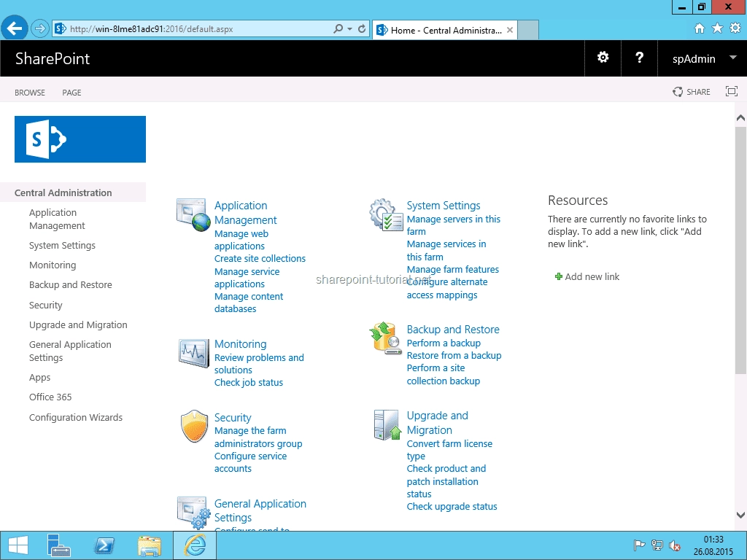The height and width of the screenshot is (560, 747).
Task: Open the Perform a backup link
Action: tap(444, 343)
